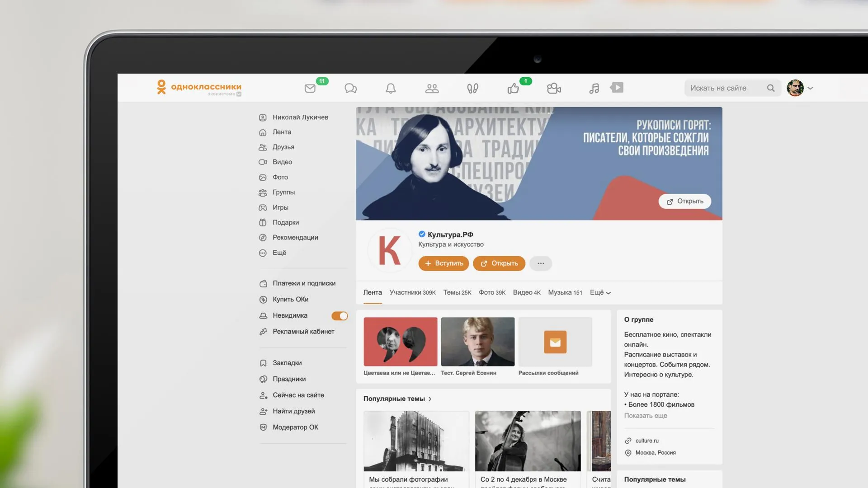Open the guests footprints icon

tap(472, 88)
